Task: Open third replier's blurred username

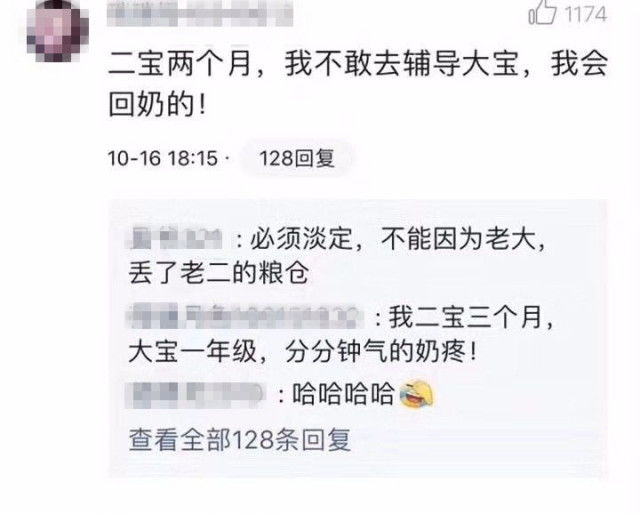Action: point(196,395)
